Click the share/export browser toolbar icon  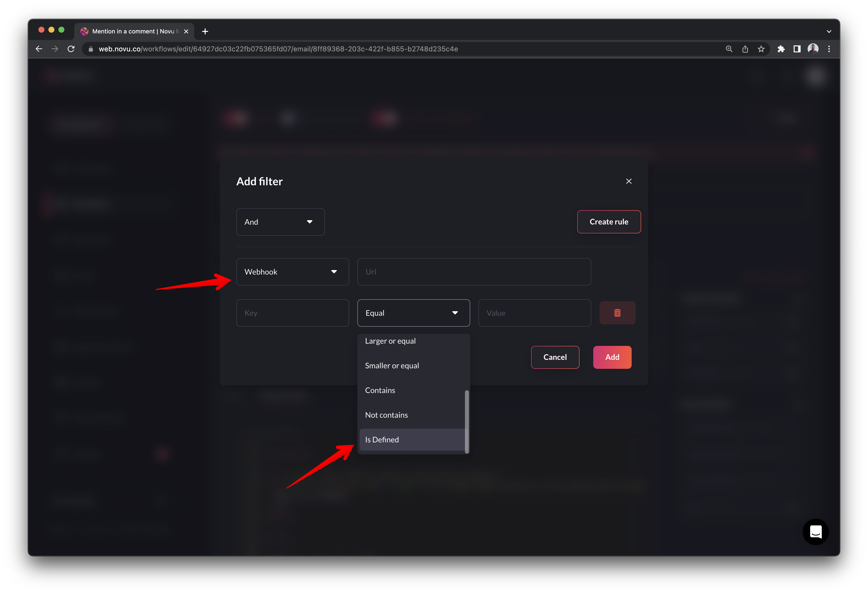(745, 49)
